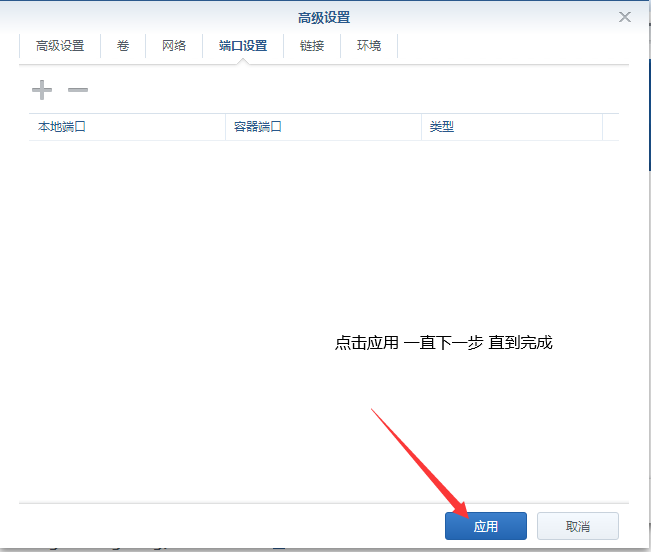
Task: Click the minus icon to remove a port
Action: 78,91
